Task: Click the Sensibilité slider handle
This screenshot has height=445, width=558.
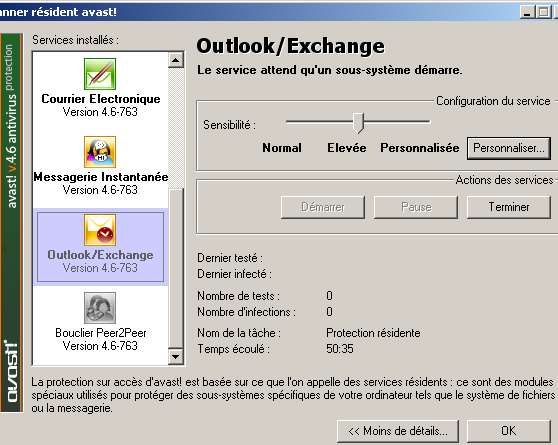Action: click(359, 122)
